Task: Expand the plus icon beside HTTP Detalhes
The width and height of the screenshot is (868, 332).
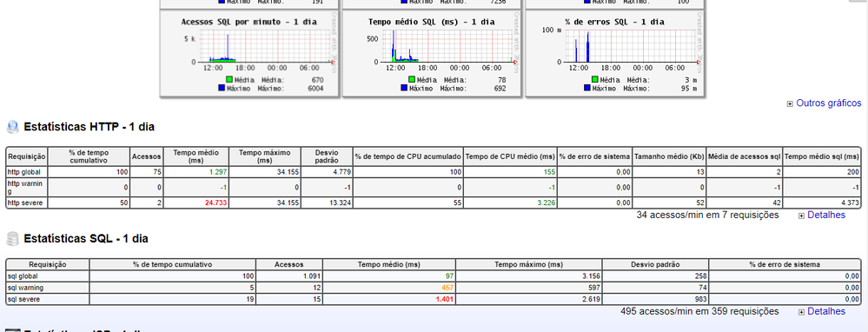Action: click(x=802, y=216)
